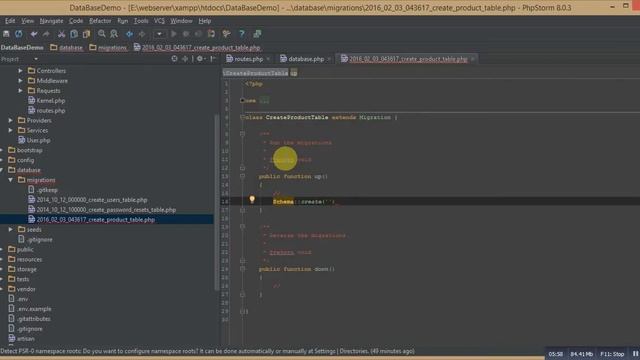This screenshot has height=360, width=640.
Task: Click the Forward navigation arrow icon
Action: click(x=142, y=34)
